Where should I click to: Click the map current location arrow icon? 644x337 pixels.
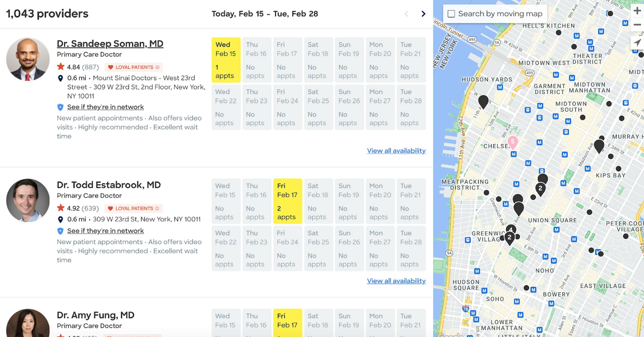tap(637, 42)
